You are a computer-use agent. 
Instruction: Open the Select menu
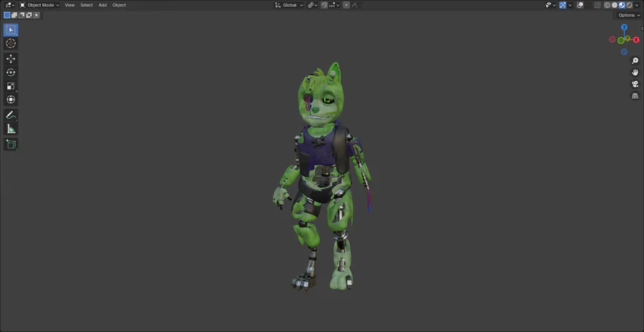point(87,5)
